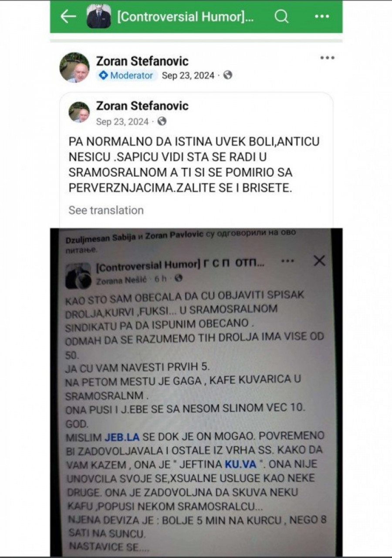This screenshot has width=392, height=558.
Task: Open the post options three-dot menu
Action: pos(327,58)
